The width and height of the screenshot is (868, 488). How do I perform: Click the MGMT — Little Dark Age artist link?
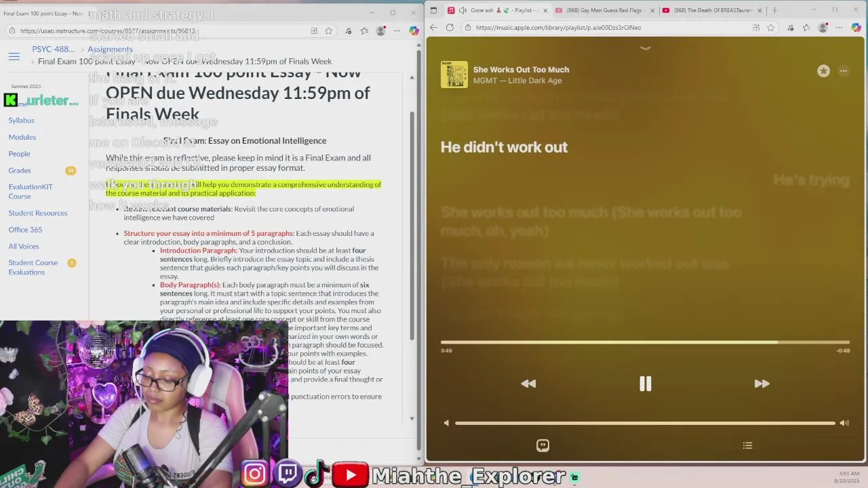click(x=517, y=81)
